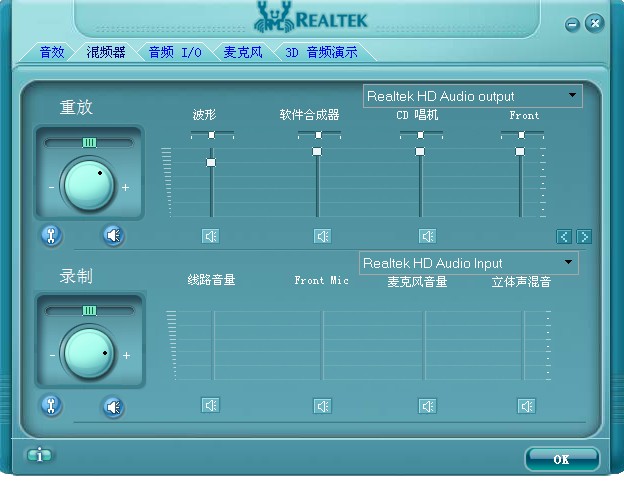Click the playback master volume knob
This screenshot has width=624, height=489.
coord(88,184)
